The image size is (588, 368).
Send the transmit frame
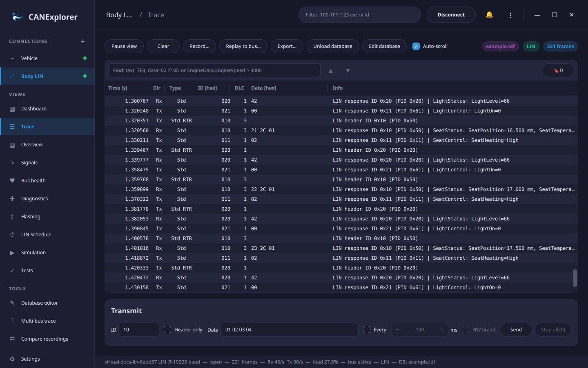516,330
